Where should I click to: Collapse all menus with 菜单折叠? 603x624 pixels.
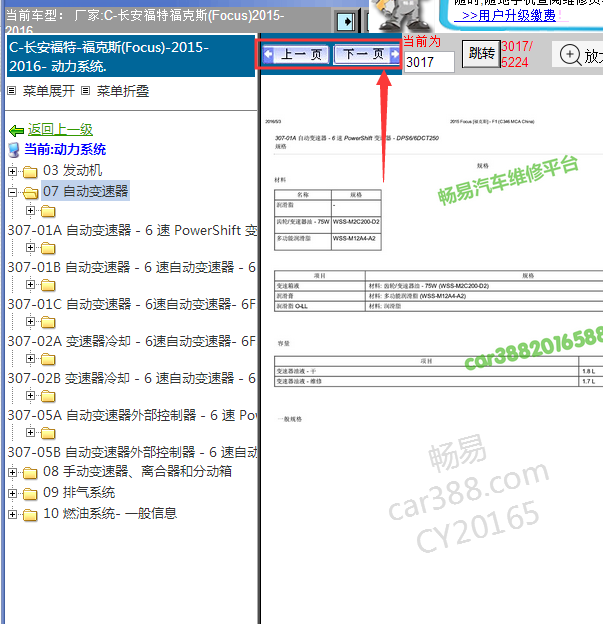click(x=123, y=91)
